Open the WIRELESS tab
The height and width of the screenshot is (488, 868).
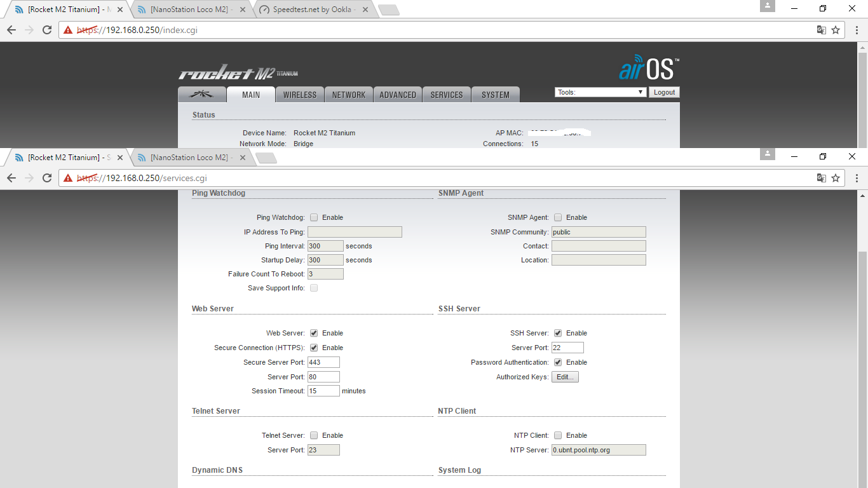[x=299, y=95]
